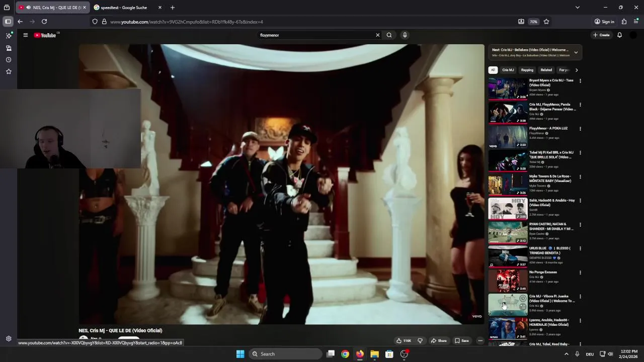Open URUS BLUE BLESSD video title

click(x=550, y=250)
